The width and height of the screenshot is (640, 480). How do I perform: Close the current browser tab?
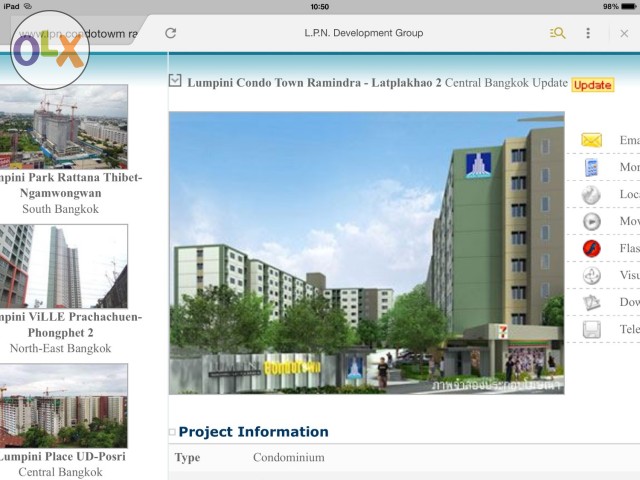pyautogui.click(x=624, y=33)
